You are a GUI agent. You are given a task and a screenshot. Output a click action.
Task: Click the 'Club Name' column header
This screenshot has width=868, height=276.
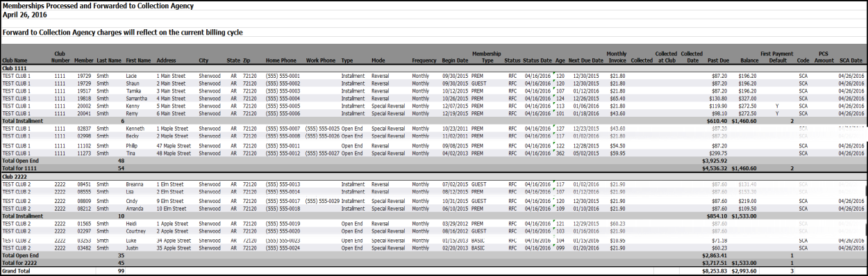click(15, 60)
